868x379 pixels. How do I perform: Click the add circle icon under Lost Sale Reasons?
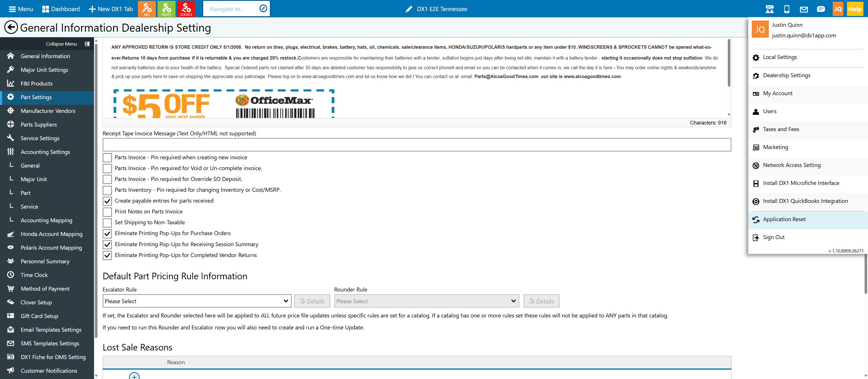coord(135,375)
